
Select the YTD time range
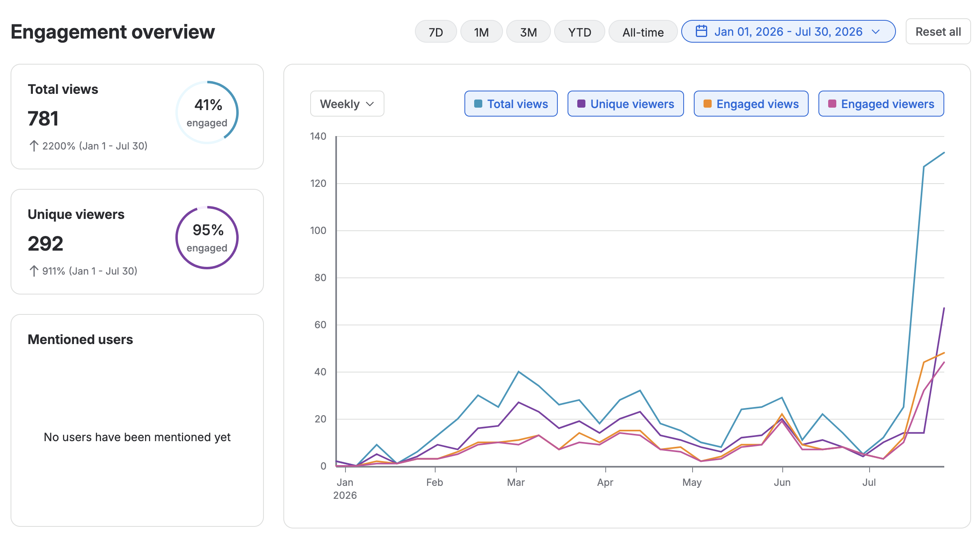(x=580, y=32)
